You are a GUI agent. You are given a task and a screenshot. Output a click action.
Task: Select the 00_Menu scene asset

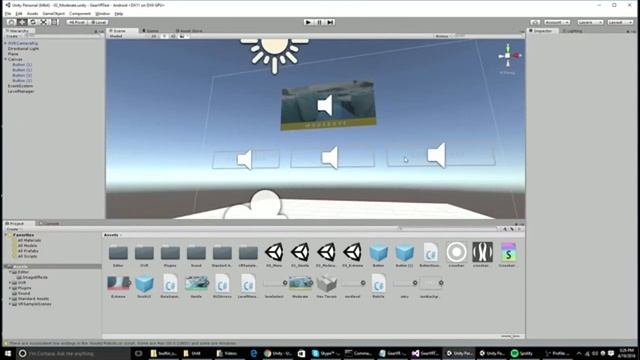274,255
